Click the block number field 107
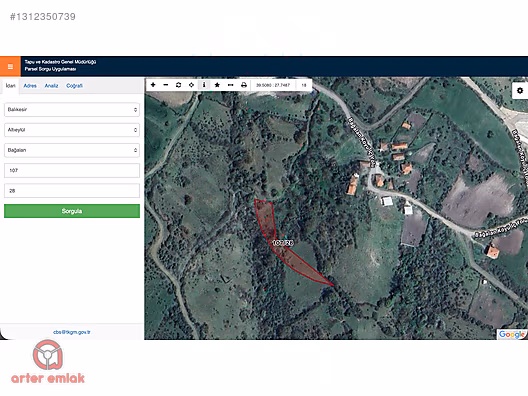This screenshot has width=528, height=396. [72, 170]
